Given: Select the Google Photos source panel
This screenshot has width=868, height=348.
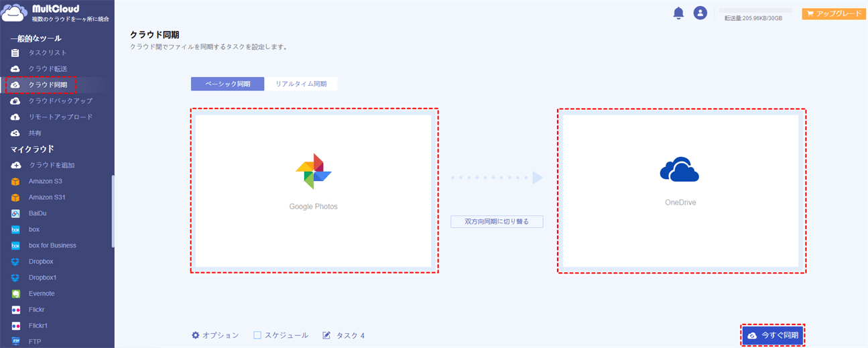Looking at the screenshot, I should pyautogui.click(x=314, y=191).
